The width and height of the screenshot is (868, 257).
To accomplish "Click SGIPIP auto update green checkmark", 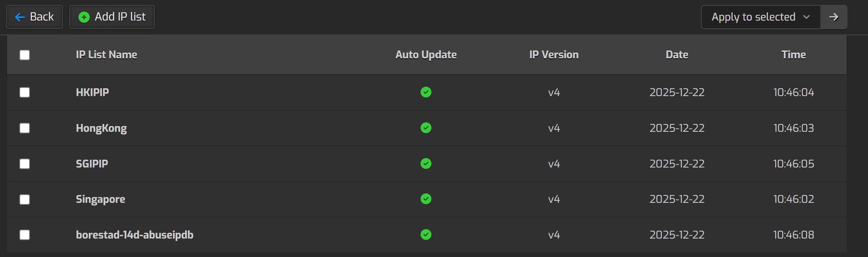I will click(426, 164).
